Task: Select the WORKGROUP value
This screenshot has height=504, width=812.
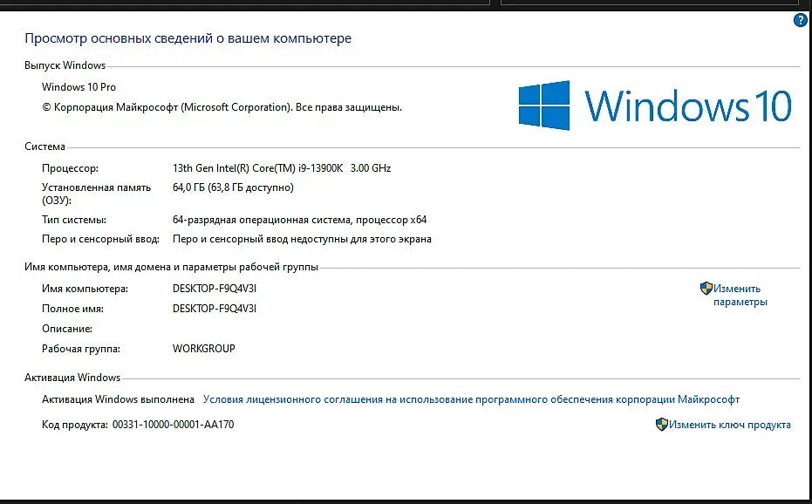Action: [x=203, y=349]
